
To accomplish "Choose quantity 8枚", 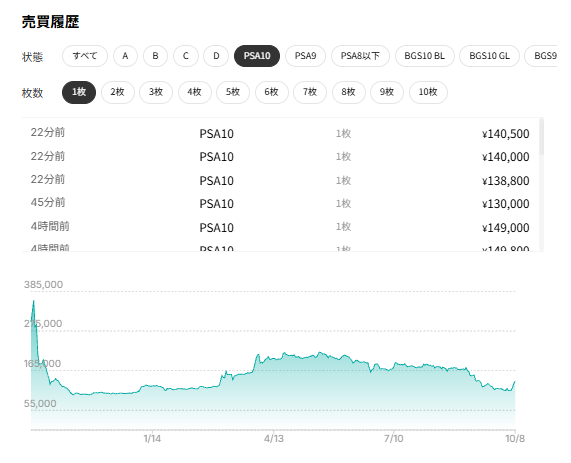I will point(348,92).
